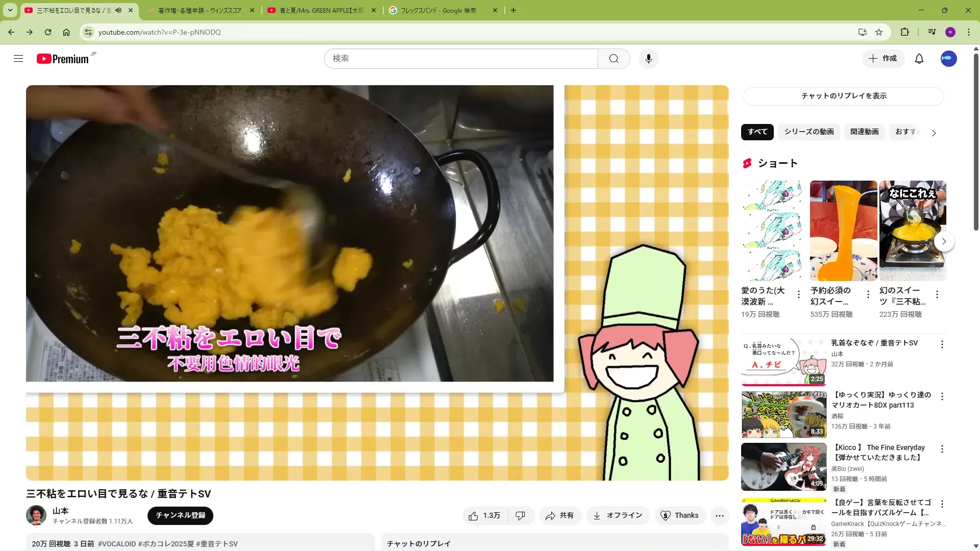Open the notifications bell

(919, 59)
